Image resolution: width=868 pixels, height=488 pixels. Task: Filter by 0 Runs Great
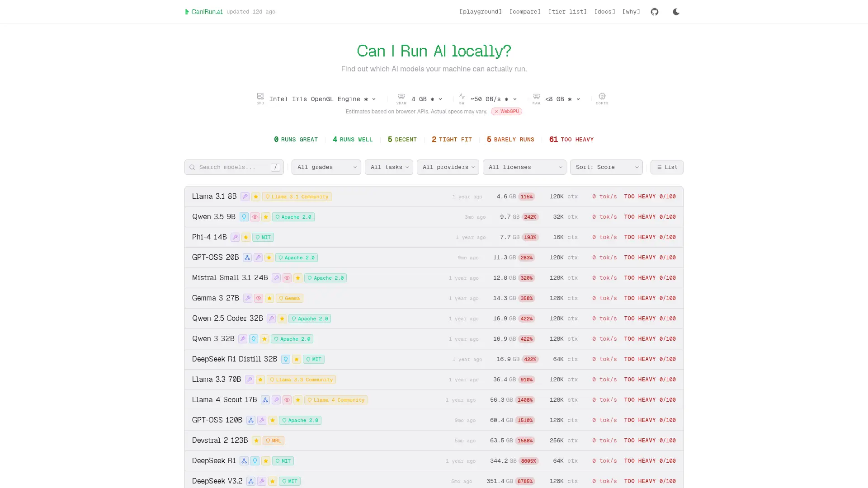click(296, 140)
